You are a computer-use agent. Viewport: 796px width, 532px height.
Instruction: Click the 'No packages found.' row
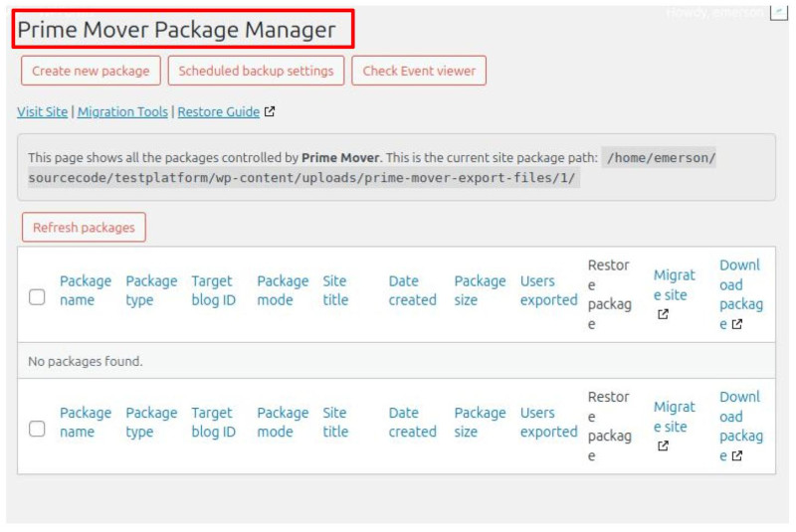[x=396, y=361]
